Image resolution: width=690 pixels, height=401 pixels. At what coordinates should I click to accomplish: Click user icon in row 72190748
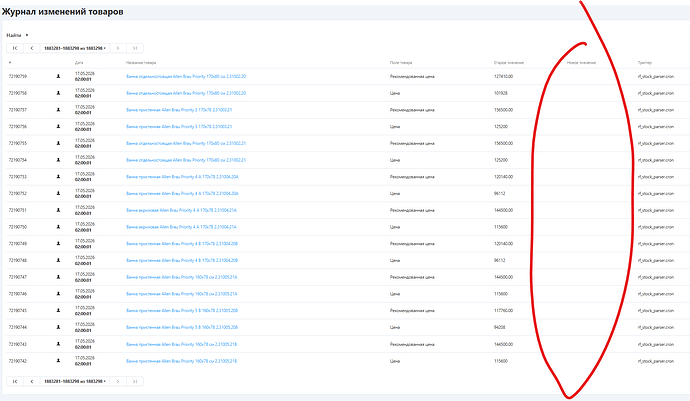point(58,260)
